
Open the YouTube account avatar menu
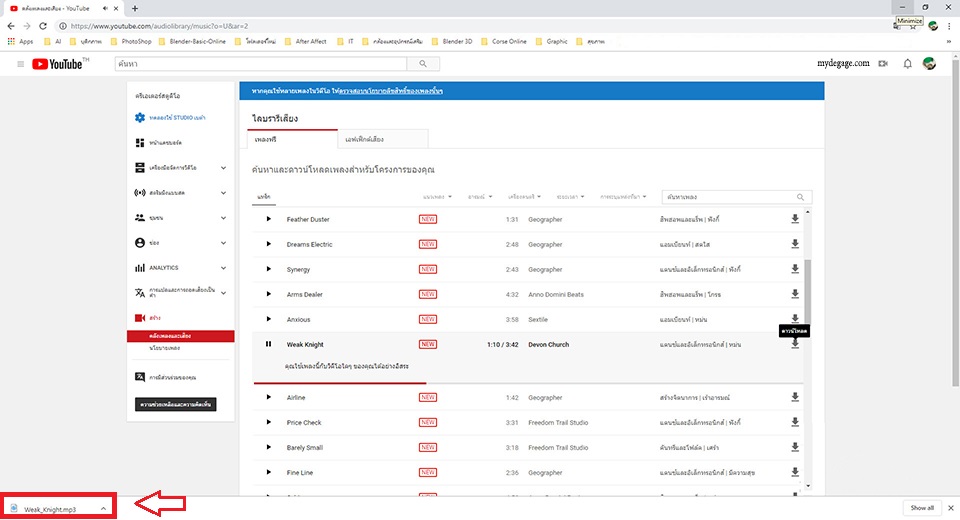pyautogui.click(x=929, y=64)
